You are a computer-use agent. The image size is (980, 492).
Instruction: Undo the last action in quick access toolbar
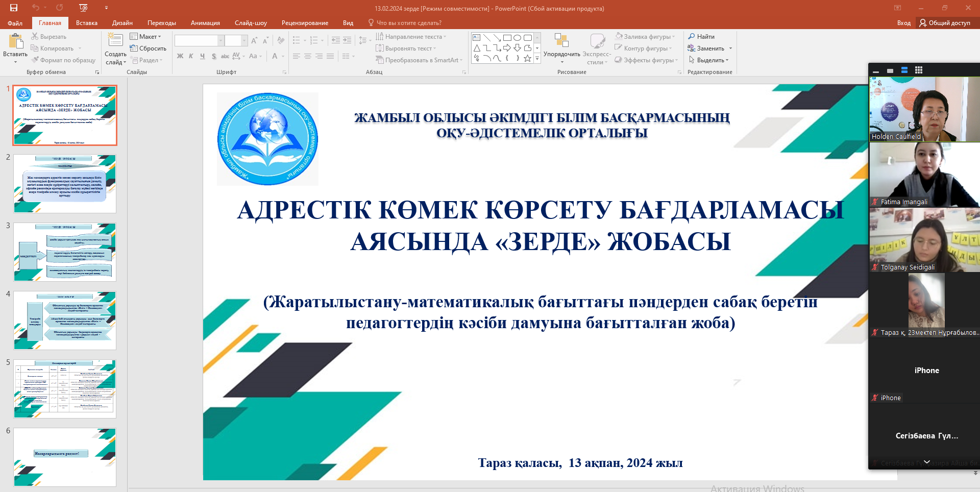coord(35,8)
